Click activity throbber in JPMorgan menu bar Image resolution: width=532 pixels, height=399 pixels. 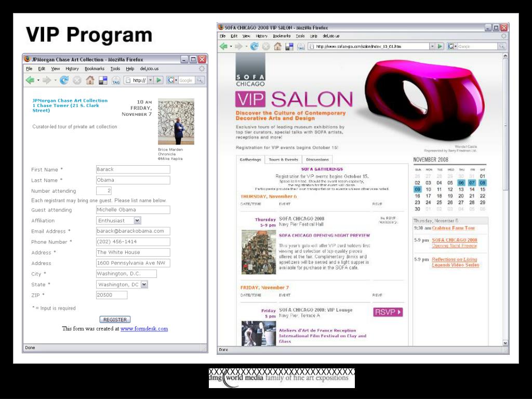tap(202, 69)
